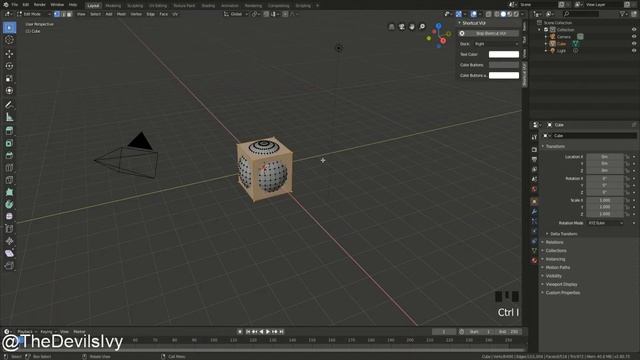Image resolution: width=640 pixels, height=360 pixels.
Task: Jump to the timeline start frame
Action: point(248,332)
